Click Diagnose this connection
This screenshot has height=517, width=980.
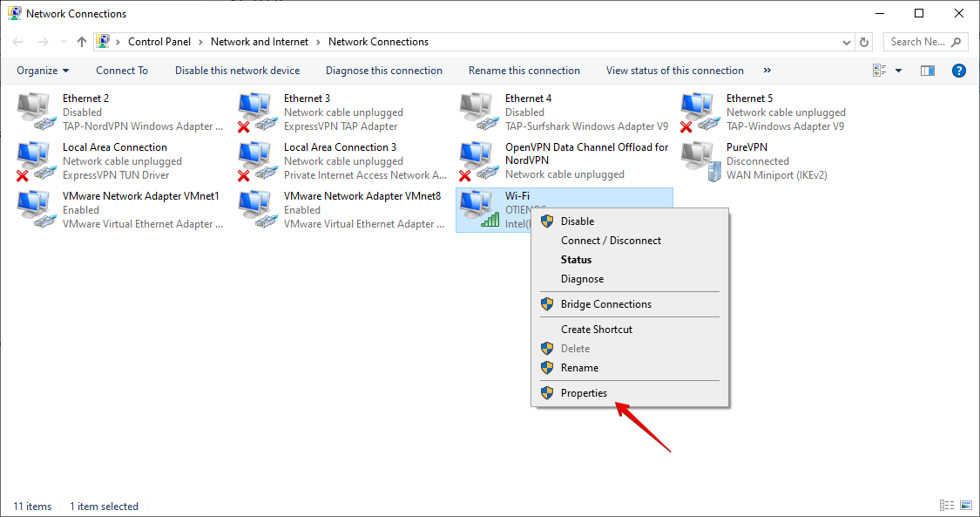[384, 71]
